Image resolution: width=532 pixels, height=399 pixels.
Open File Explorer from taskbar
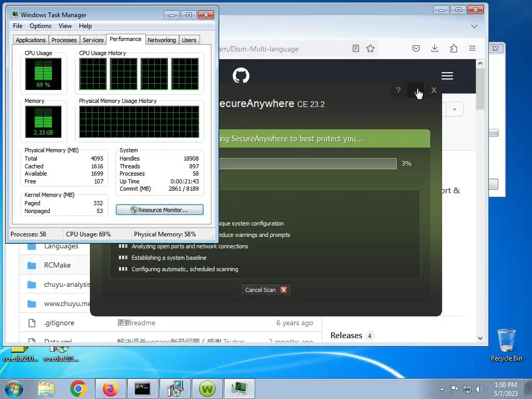[46, 389]
